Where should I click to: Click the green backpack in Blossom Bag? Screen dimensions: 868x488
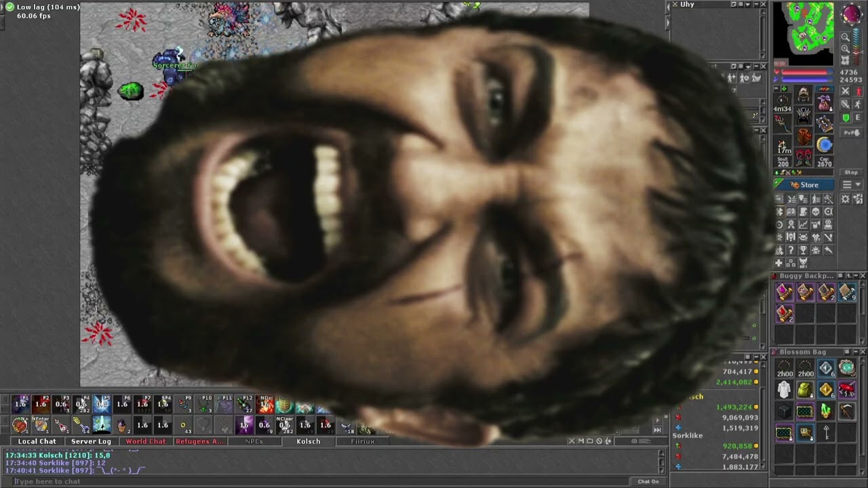pyautogui.click(x=805, y=390)
